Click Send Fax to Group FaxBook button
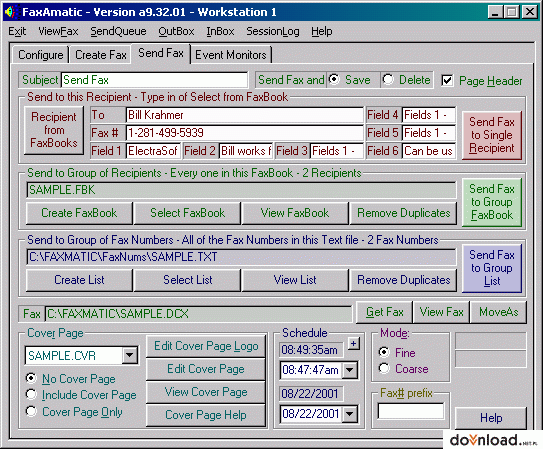543x449 pixels. point(492,202)
